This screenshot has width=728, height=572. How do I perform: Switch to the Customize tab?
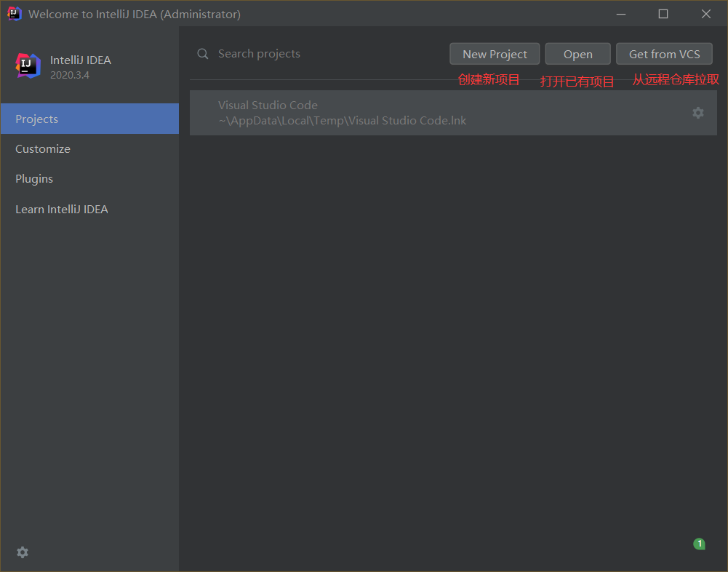pyautogui.click(x=43, y=149)
